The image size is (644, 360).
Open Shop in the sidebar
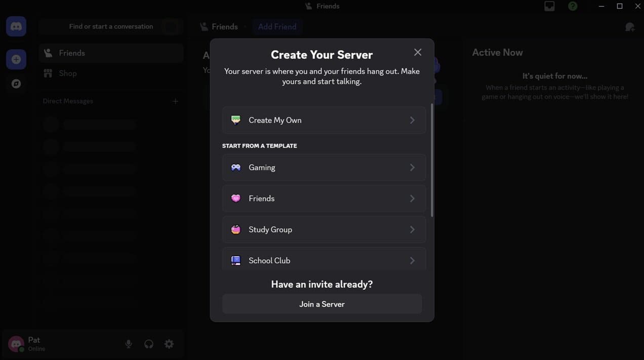(67, 73)
